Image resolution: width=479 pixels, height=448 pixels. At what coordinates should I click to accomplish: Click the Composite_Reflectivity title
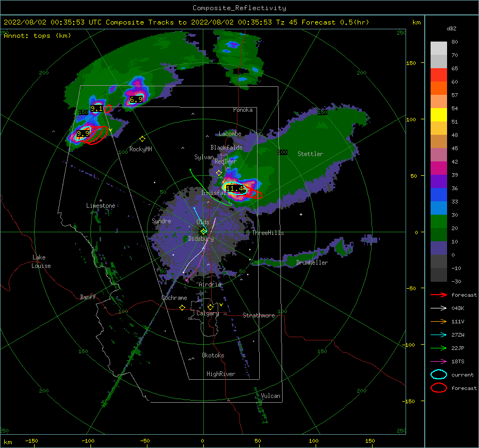(x=240, y=8)
